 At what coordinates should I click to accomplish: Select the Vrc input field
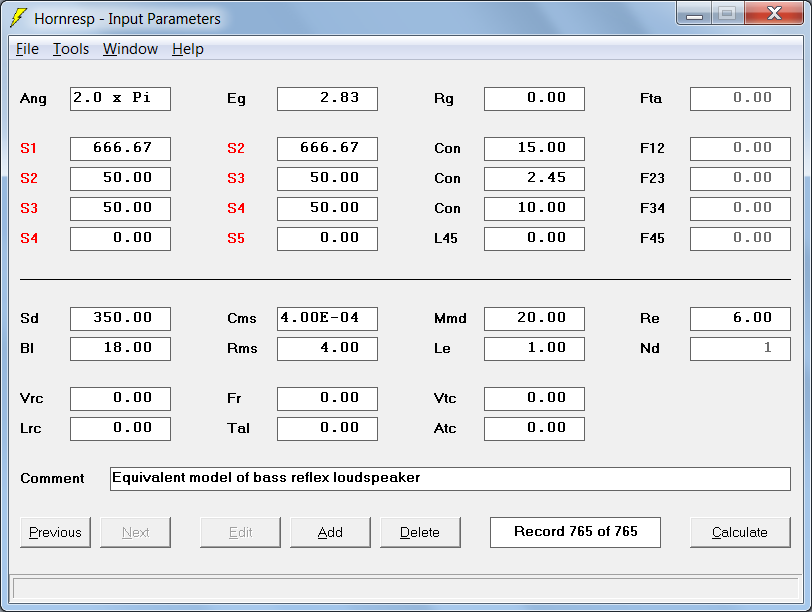click(120, 399)
